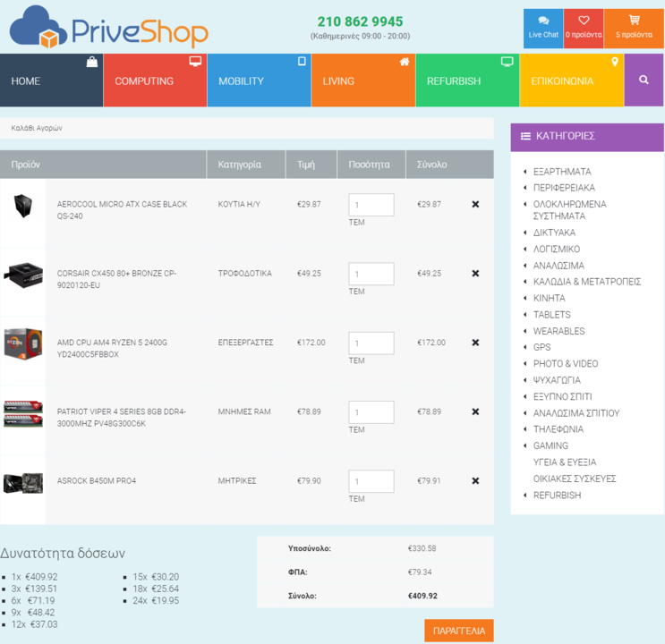Click the ΜΗΤΡΙΚΕΣ category cell
This screenshot has width=665, height=644.
pyautogui.click(x=237, y=481)
